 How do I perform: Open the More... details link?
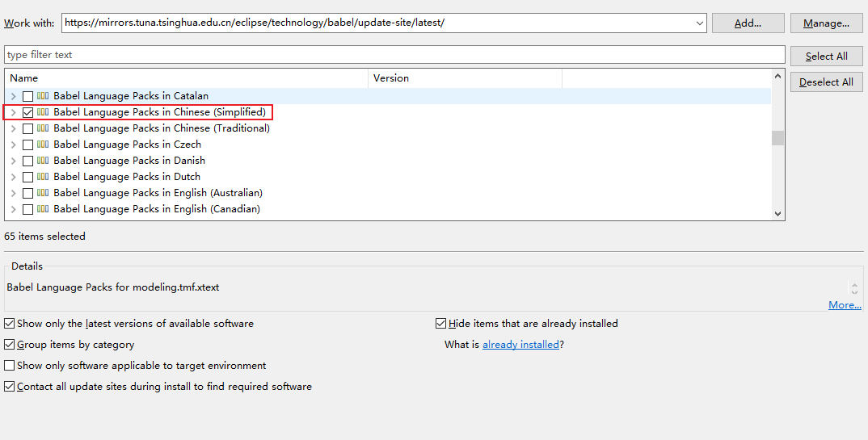pyautogui.click(x=845, y=305)
